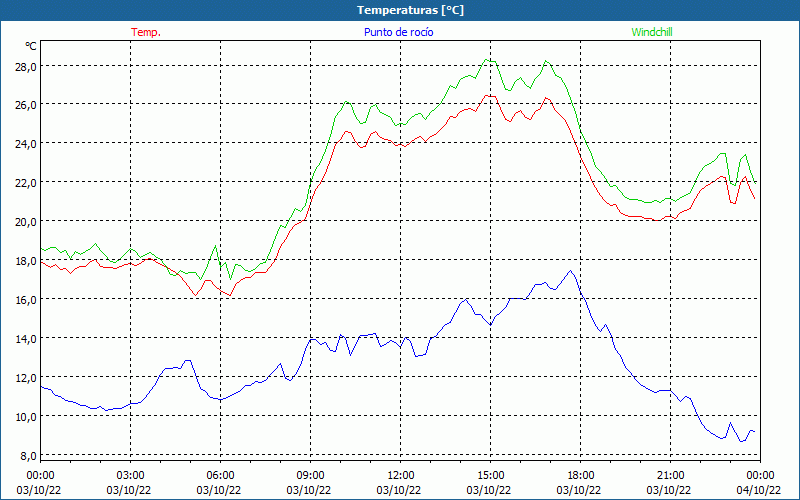This screenshot has width=800, height=500.
Task: Click the '15:00' time axis label
Action: 490,476
